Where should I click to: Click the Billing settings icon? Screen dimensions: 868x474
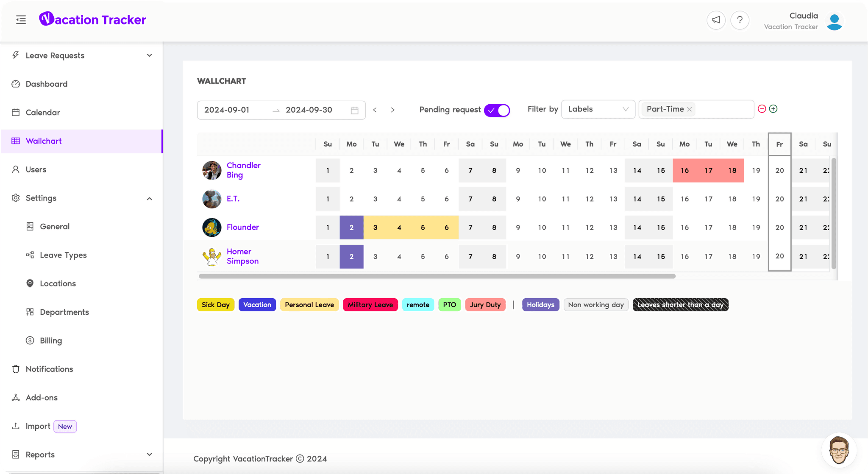coord(31,340)
